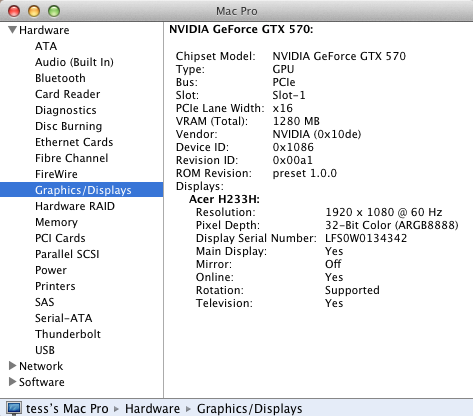This screenshot has width=473, height=416.
Task: Minimize the window with yellow button
Action: pyautogui.click(x=34, y=11)
